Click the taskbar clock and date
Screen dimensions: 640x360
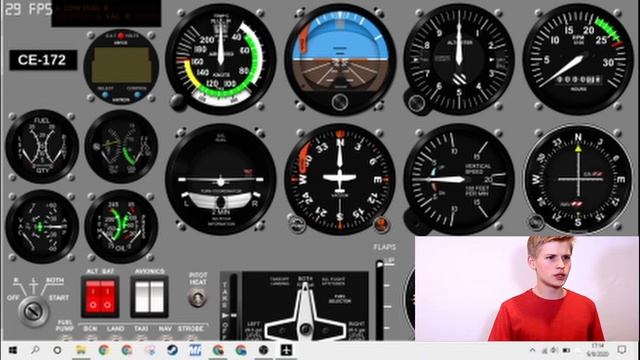click(x=597, y=350)
